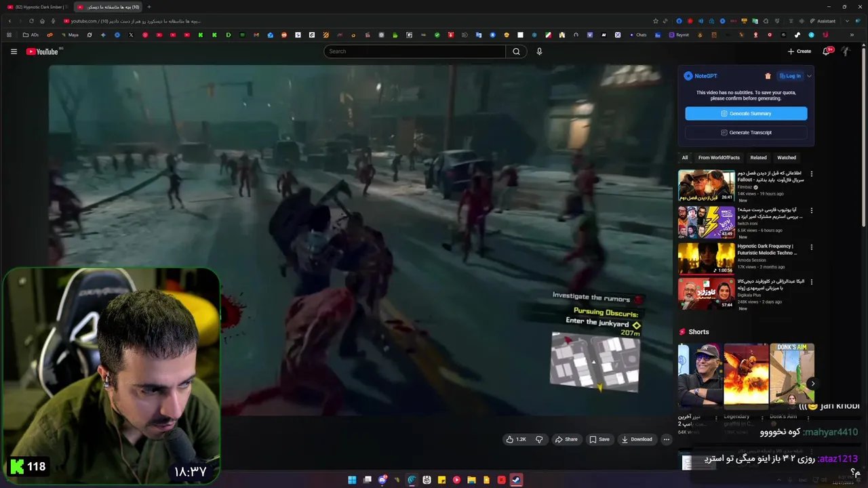Open a new browser tab with plus button
868x488 pixels.
point(149,7)
